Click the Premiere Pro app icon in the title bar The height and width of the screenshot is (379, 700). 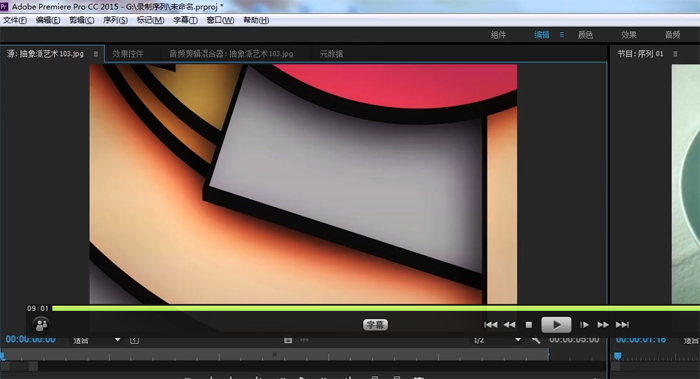[x=4, y=6]
